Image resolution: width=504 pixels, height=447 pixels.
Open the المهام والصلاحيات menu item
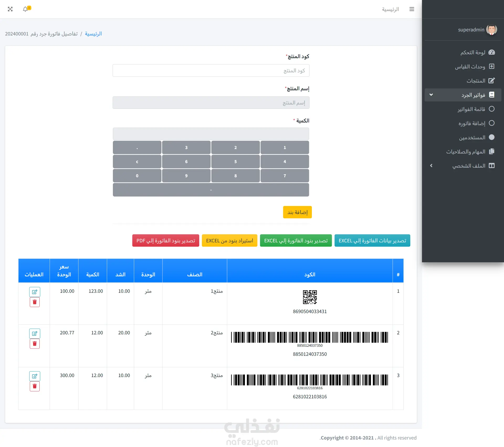point(466,151)
